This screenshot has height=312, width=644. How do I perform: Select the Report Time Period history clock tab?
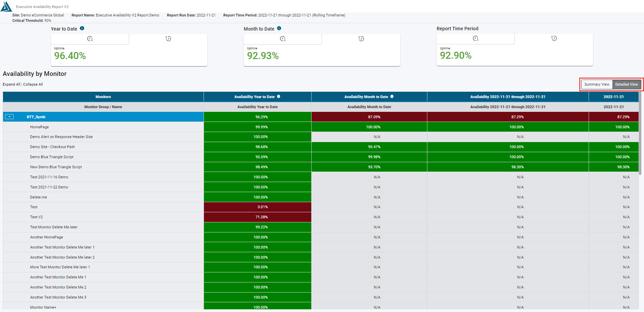[x=554, y=39]
